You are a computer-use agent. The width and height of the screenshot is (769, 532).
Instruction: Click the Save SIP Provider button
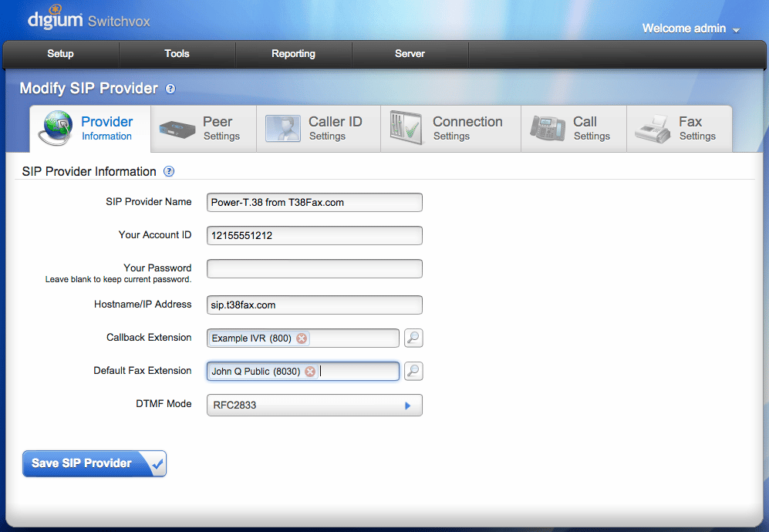(x=94, y=463)
